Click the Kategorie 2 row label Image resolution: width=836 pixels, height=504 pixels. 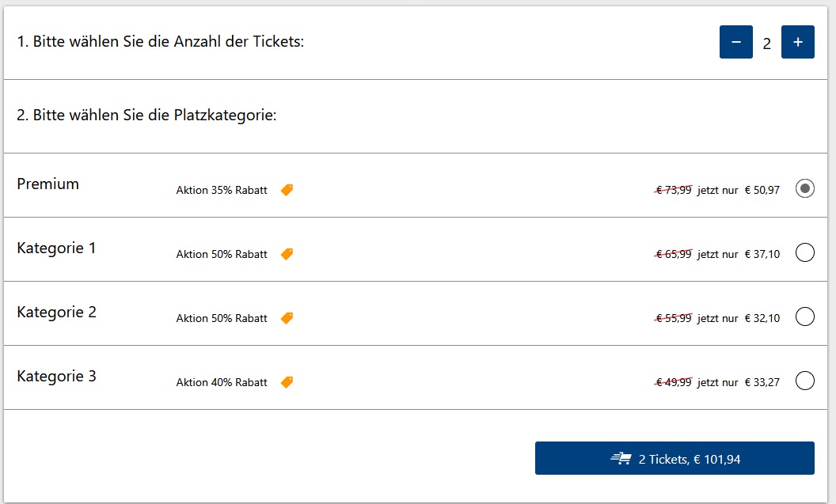click(x=56, y=313)
